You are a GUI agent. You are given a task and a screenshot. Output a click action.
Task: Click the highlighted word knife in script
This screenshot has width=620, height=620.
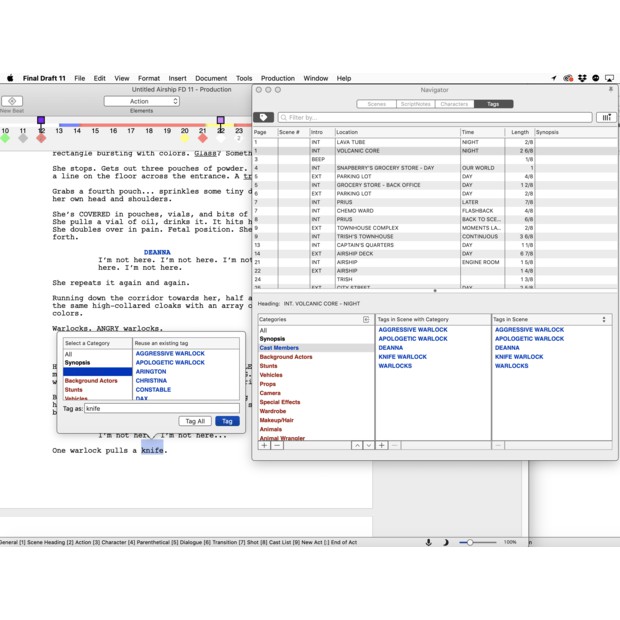pyautogui.click(x=152, y=450)
